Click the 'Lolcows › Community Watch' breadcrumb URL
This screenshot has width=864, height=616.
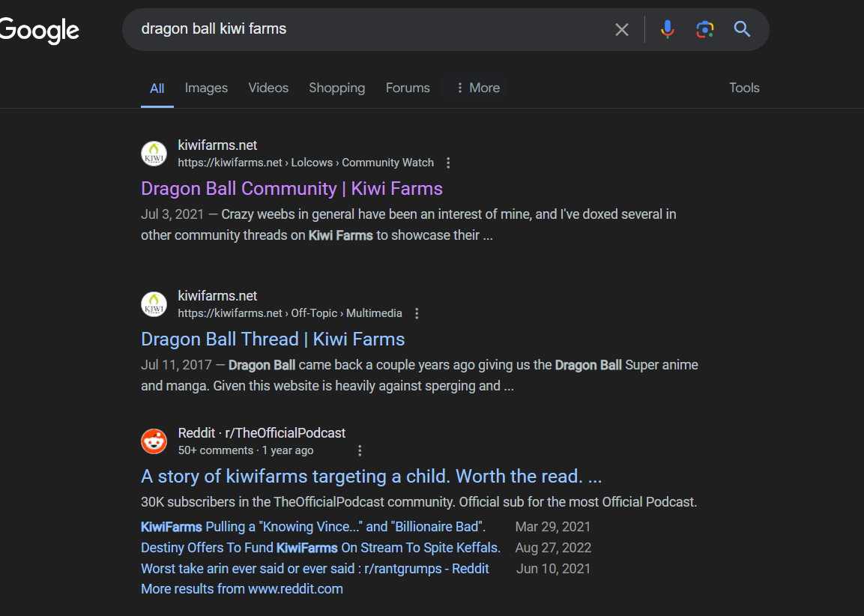pyautogui.click(x=306, y=163)
